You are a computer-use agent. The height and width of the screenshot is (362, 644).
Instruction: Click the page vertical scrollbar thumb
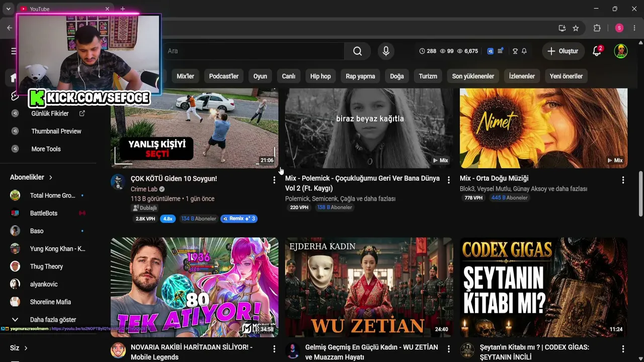pyautogui.click(x=640, y=194)
